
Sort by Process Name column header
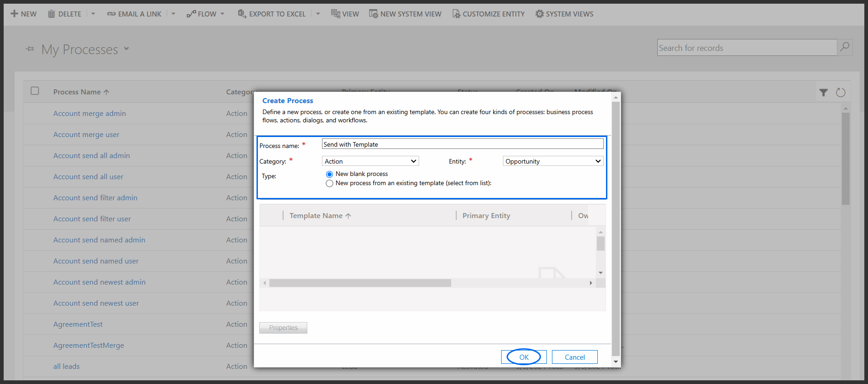click(x=81, y=92)
